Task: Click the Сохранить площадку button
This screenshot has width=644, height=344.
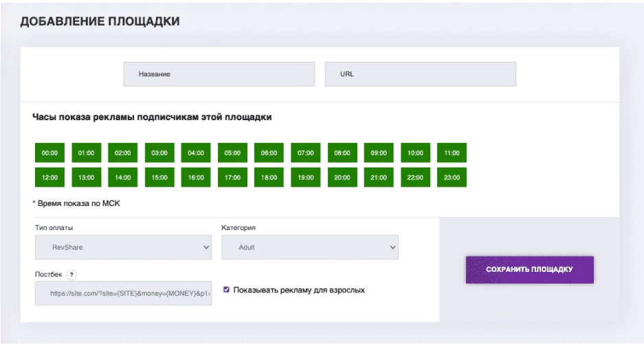Action: (x=530, y=270)
